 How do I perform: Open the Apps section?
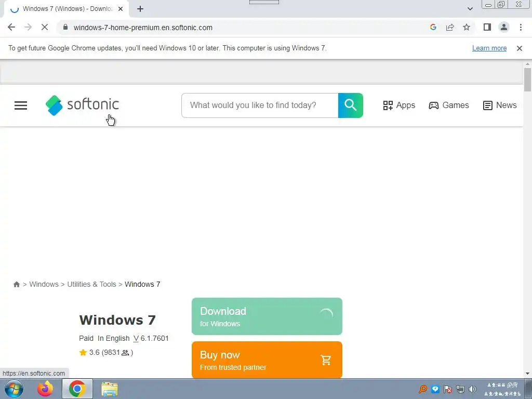pyautogui.click(x=399, y=105)
